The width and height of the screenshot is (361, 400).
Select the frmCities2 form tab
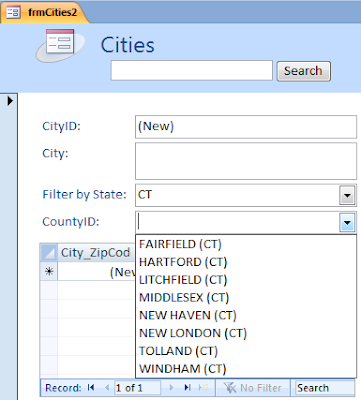(x=44, y=12)
